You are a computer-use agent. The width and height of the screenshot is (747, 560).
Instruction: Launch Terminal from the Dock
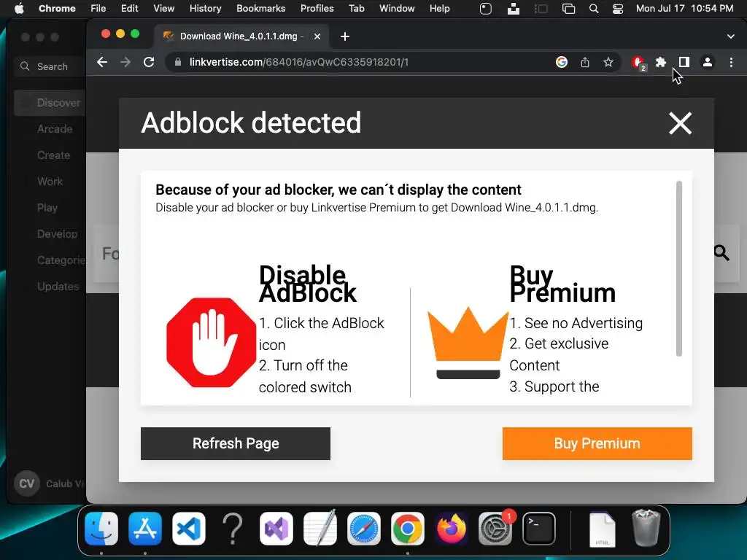coord(539,529)
